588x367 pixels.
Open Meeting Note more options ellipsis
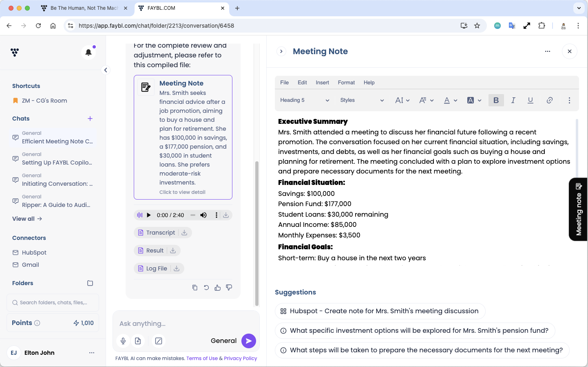point(548,51)
